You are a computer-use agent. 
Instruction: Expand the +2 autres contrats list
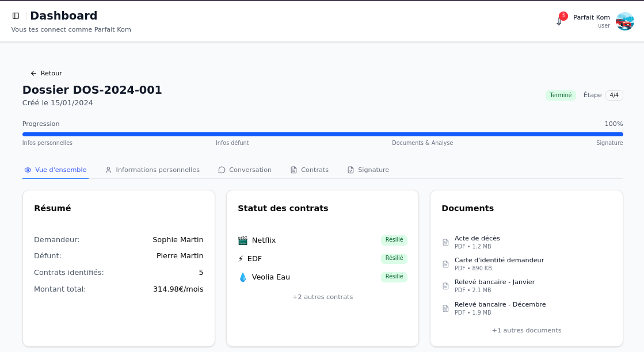tap(322, 297)
